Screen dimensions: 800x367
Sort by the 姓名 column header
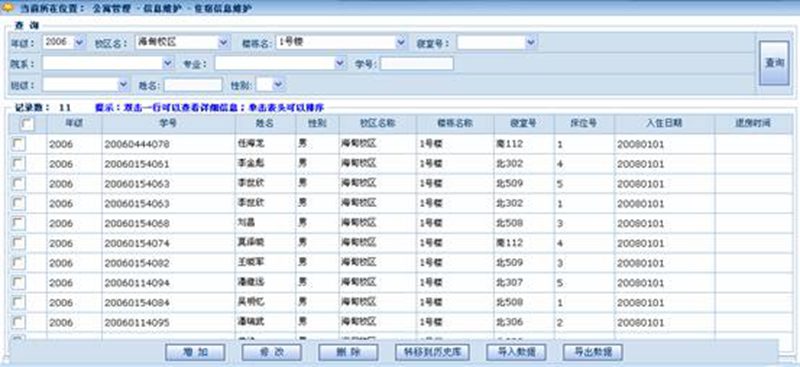tap(265, 124)
